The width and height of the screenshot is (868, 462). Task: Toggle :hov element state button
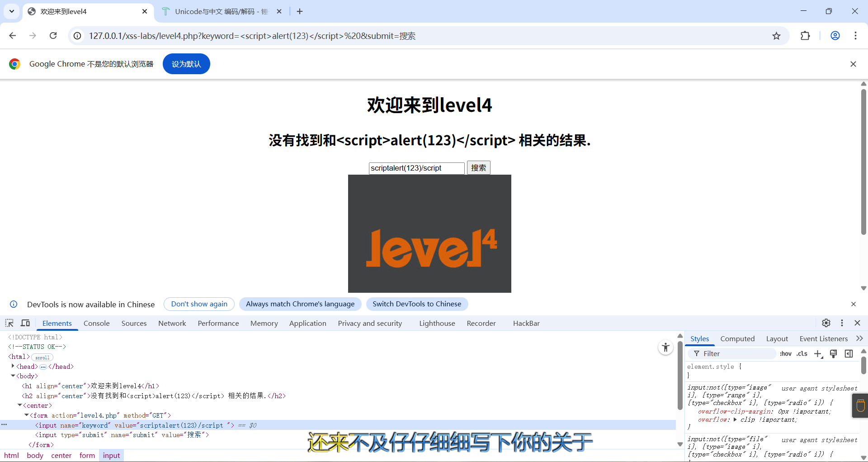786,353
